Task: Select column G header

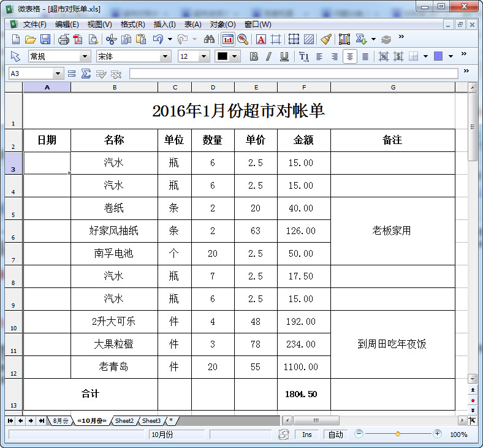Action: [393, 88]
